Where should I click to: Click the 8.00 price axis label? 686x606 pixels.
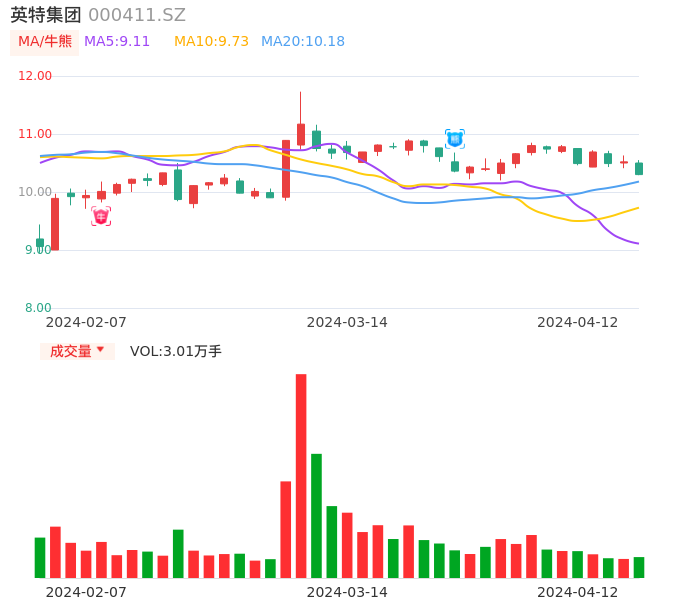(38, 308)
